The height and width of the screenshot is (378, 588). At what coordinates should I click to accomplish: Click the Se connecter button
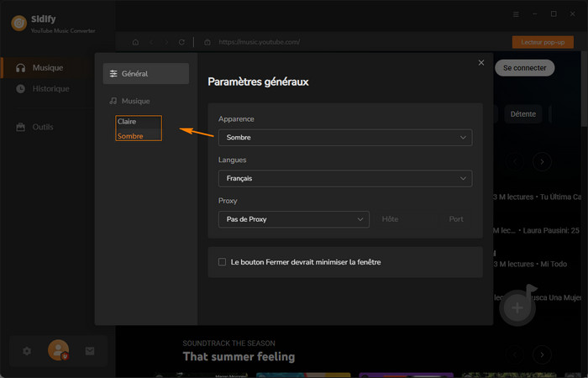(524, 67)
